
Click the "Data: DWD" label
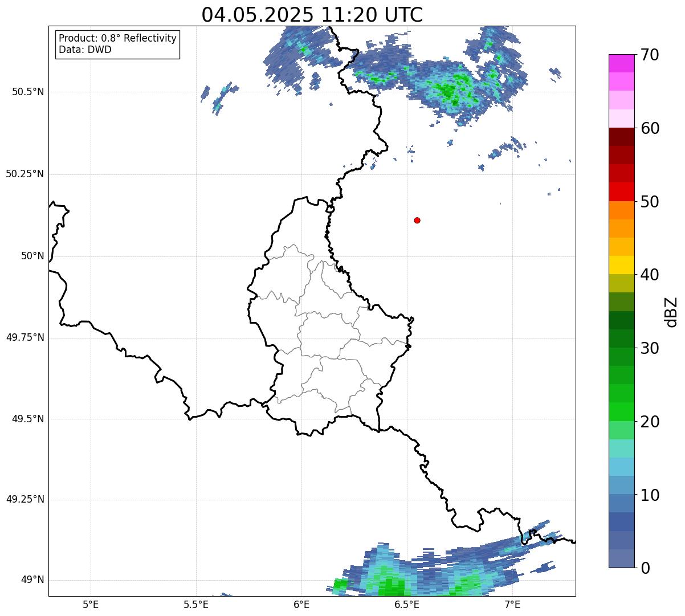pyautogui.click(x=85, y=50)
